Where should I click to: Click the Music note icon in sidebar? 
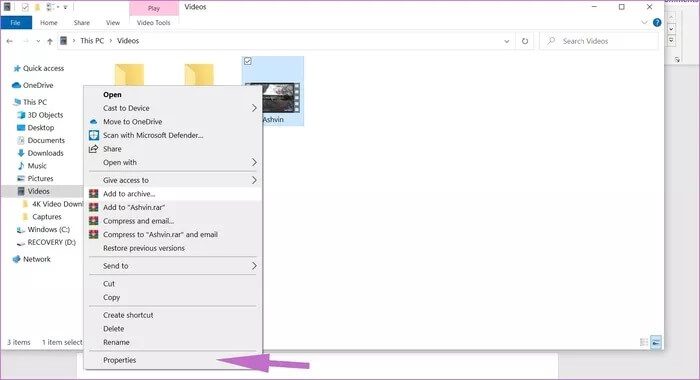21,166
